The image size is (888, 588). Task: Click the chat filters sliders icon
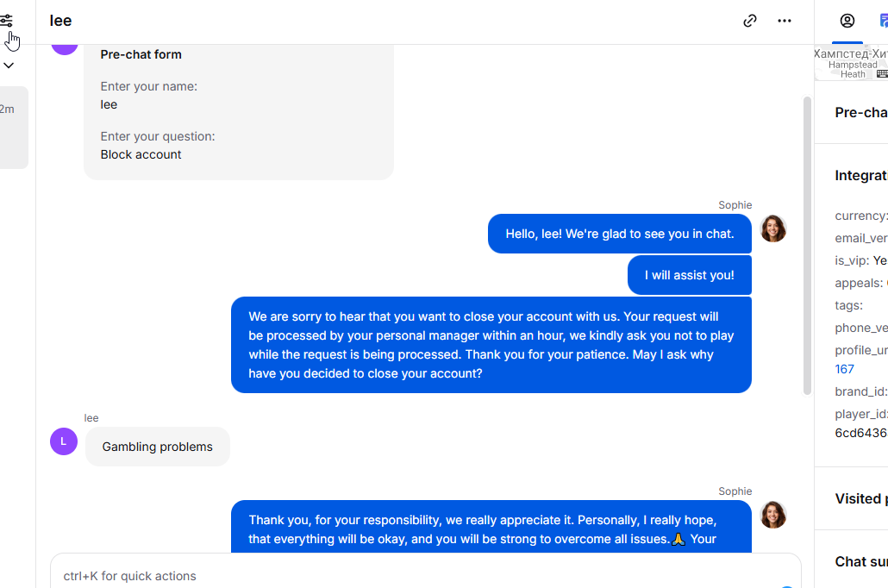pyautogui.click(x=7, y=21)
